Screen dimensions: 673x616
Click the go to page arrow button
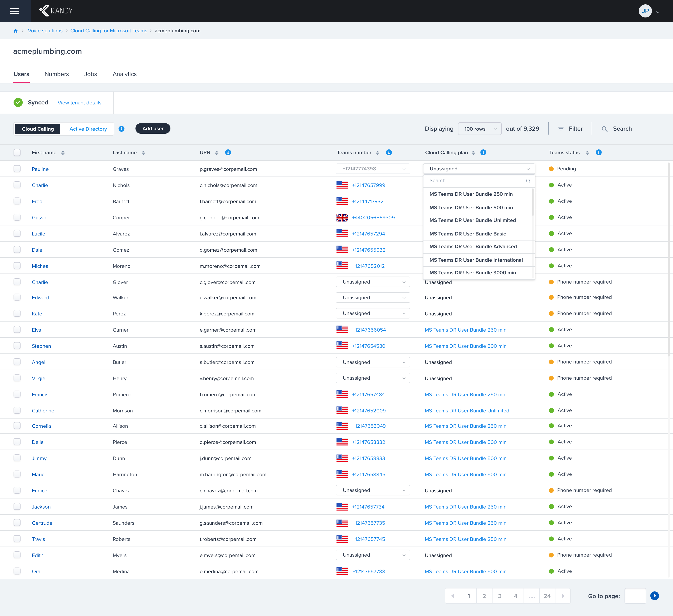[654, 596]
